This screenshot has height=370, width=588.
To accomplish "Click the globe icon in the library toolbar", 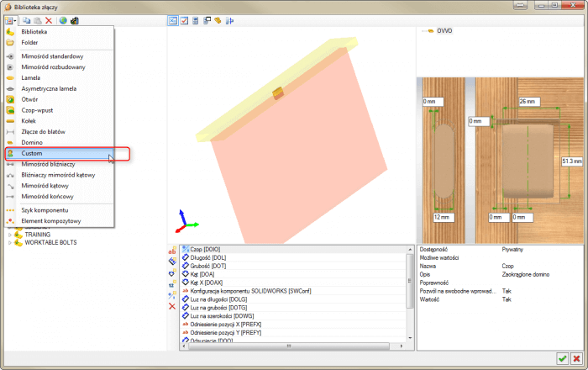I will tap(63, 21).
